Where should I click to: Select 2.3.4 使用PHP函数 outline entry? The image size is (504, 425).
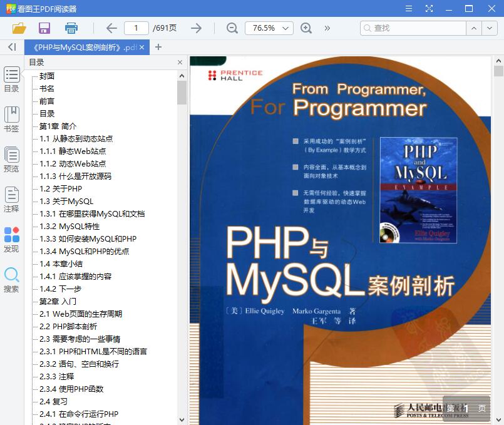71,389
